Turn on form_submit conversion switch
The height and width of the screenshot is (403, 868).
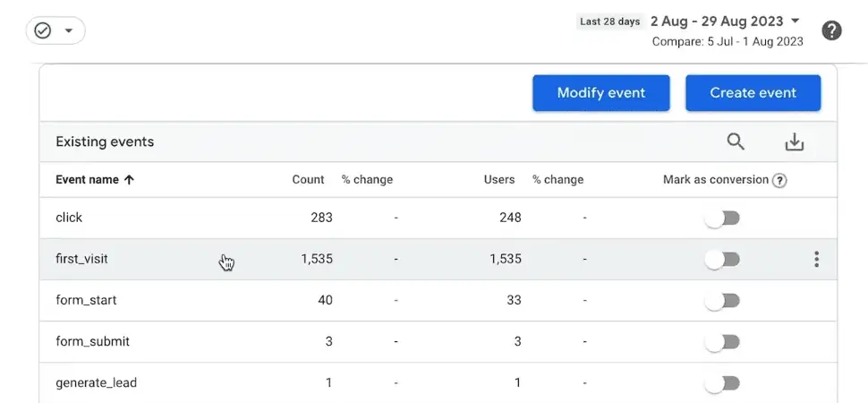pyautogui.click(x=722, y=342)
